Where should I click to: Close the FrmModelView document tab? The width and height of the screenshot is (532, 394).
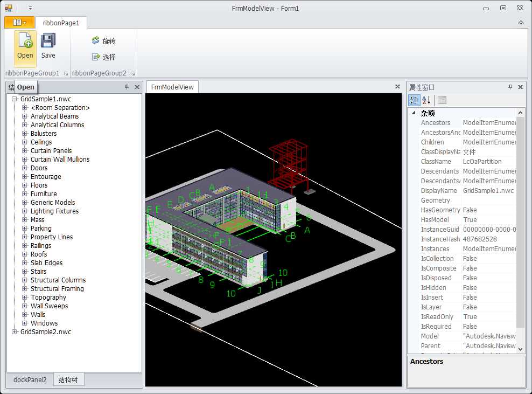click(x=397, y=87)
